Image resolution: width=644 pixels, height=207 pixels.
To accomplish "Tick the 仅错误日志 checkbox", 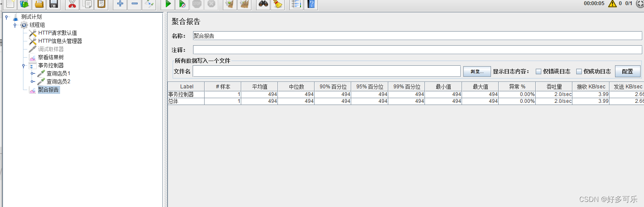I will (x=539, y=71).
